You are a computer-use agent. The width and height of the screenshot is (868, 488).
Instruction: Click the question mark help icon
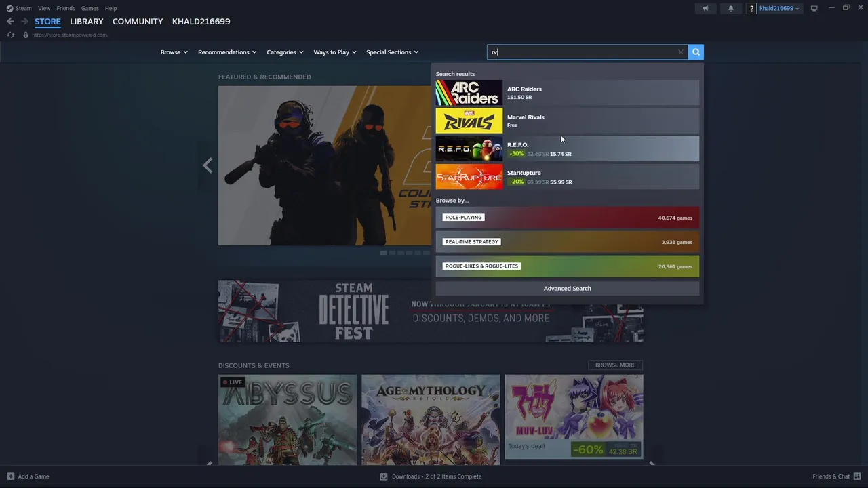click(751, 8)
